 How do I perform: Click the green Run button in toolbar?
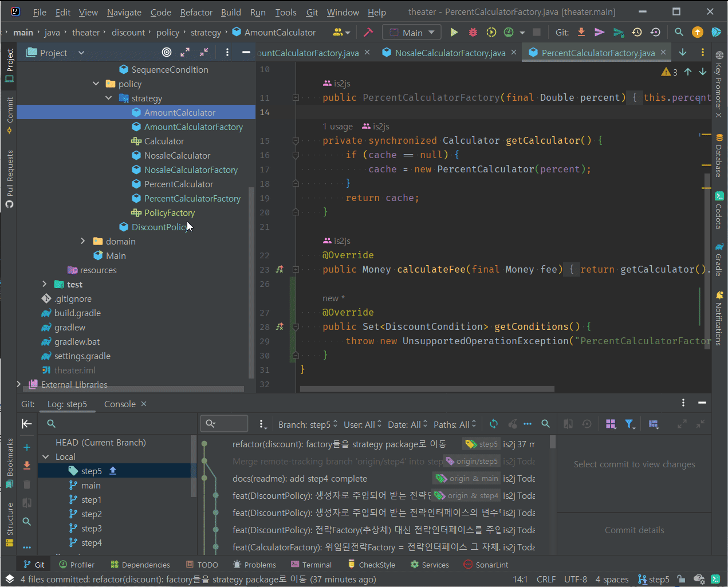coord(454,33)
